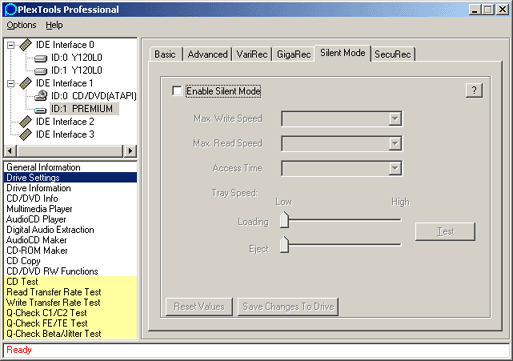
Task: Select ID:0 CD/DVD(ATAPI) in the tree
Action: pos(94,96)
